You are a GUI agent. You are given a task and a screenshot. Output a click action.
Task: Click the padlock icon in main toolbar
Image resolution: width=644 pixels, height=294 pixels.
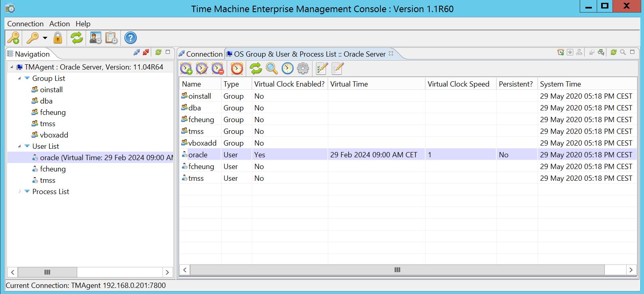(x=58, y=38)
